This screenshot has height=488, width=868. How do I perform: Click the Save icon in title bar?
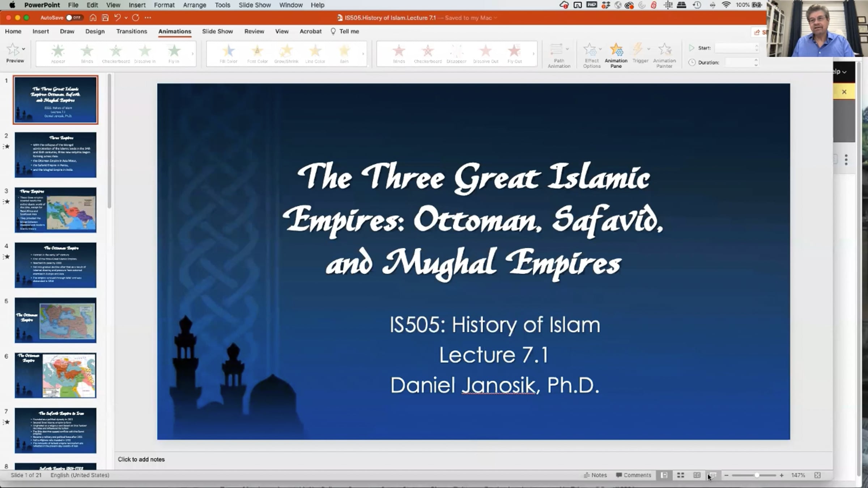pos(105,18)
